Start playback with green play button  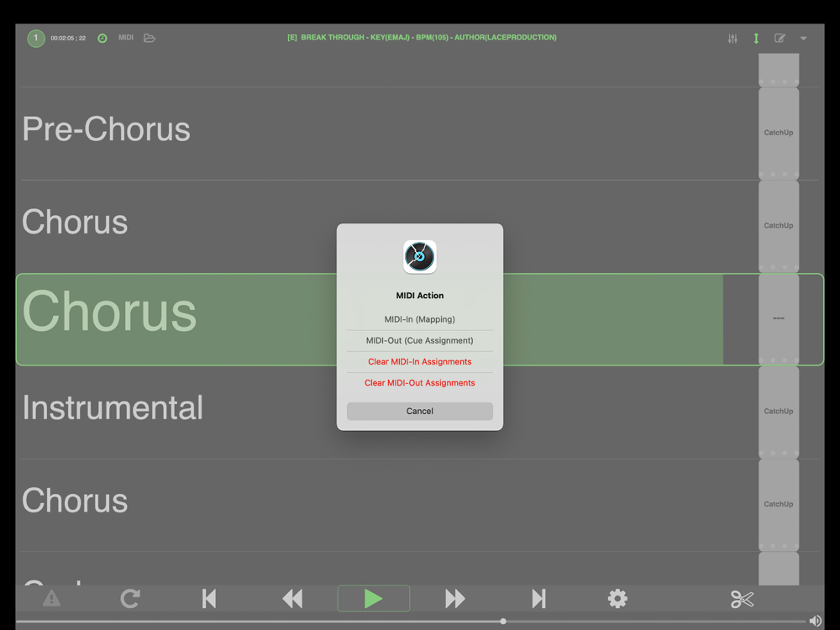(x=374, y=598)
